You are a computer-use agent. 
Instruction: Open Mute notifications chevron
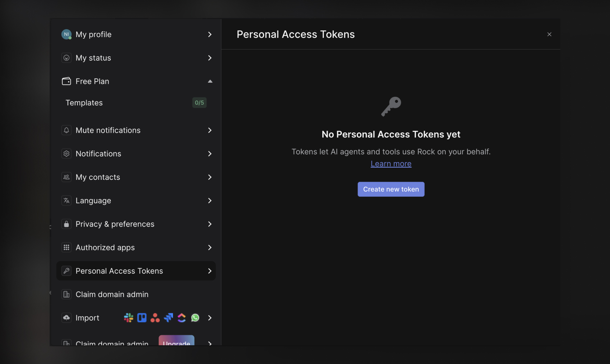210,130
